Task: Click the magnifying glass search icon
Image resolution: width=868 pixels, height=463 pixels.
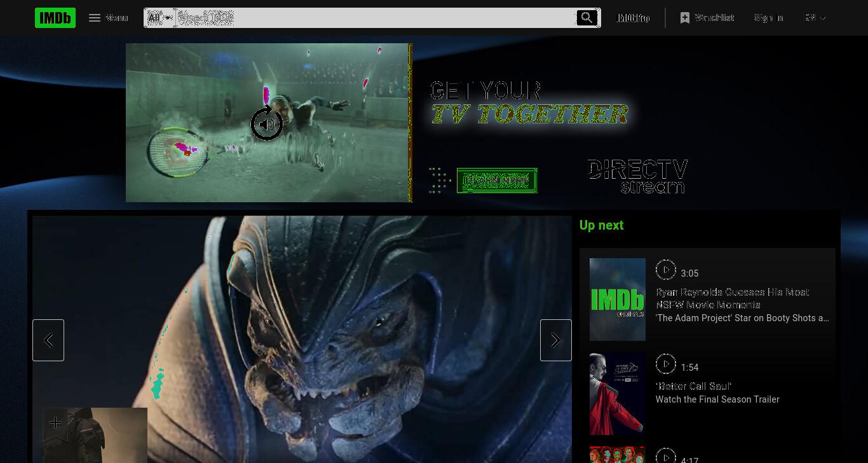Action: pos(587,18)
